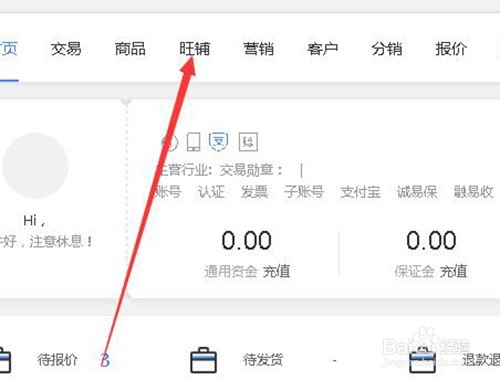Image resolution: width=500 pixels, height=380 pixels.
Task: Click the square 缺 badge icon
Action: [x=248, y=142]
